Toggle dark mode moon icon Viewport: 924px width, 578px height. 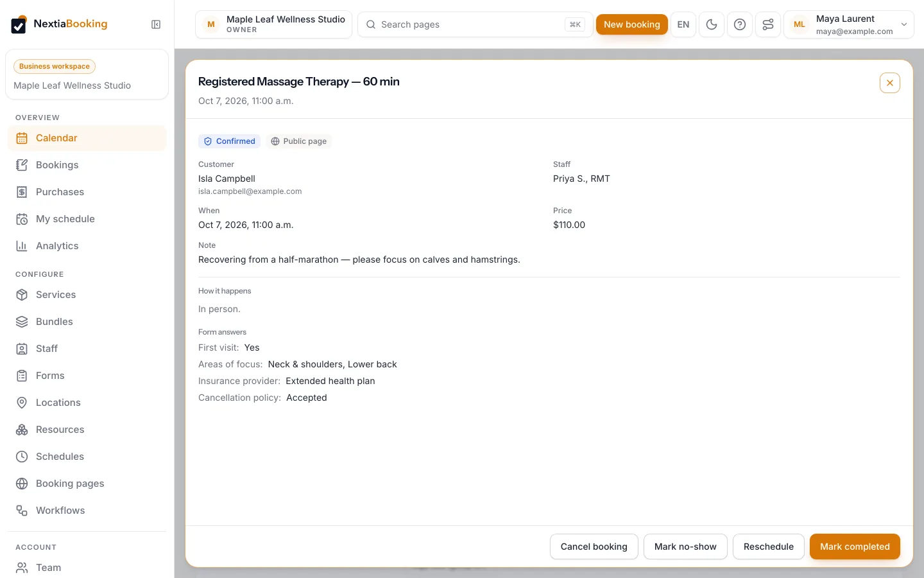pos(712,24)
